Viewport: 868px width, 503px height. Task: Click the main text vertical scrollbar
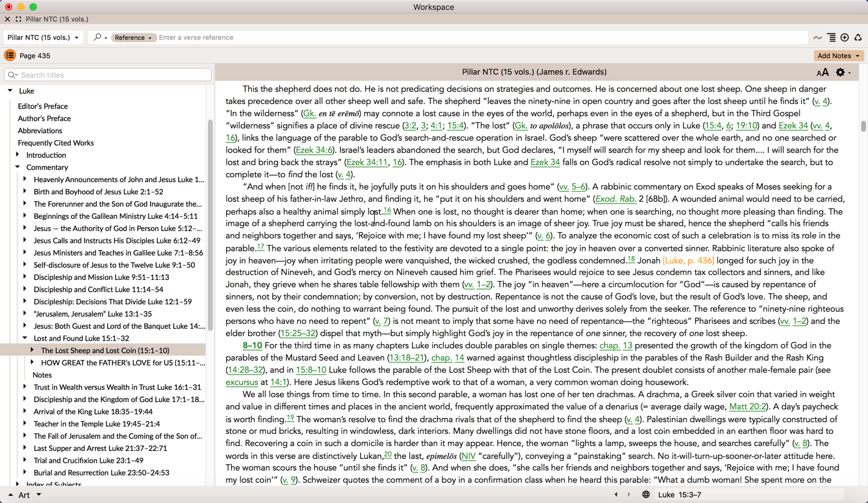click(863, 127)
